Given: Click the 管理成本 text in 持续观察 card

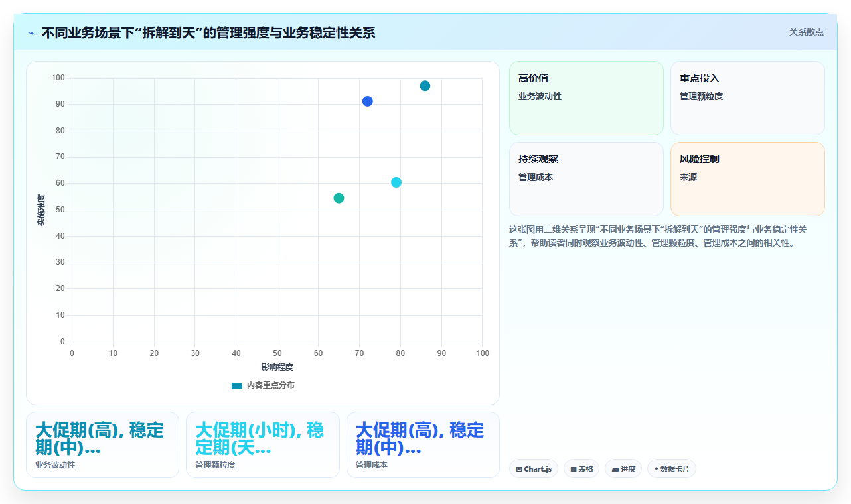Looking at the screenshot, I should pyautogui.click(x=536, y=177).
